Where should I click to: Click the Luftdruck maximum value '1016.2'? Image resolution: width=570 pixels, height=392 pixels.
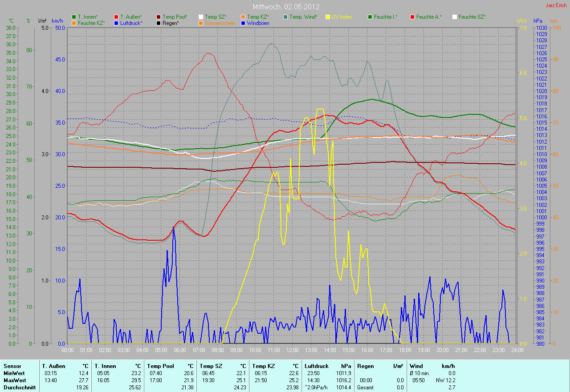point(343,380)
